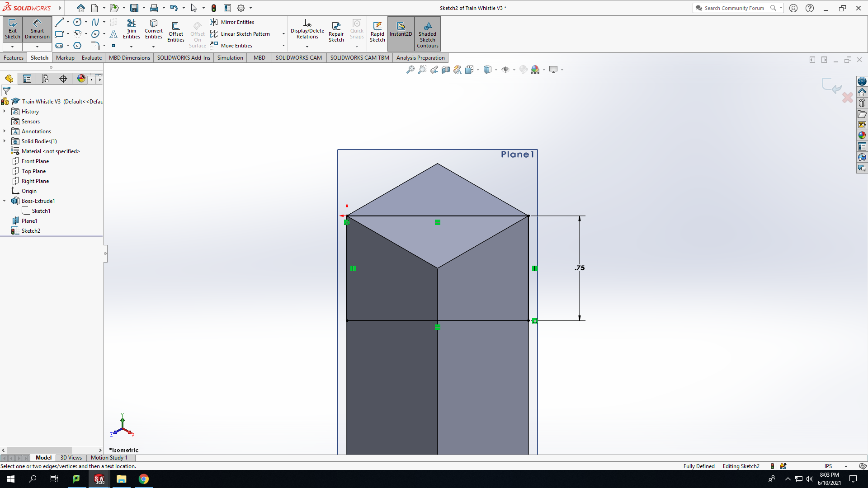Select the Line sketch tool

tap(59, 22)
